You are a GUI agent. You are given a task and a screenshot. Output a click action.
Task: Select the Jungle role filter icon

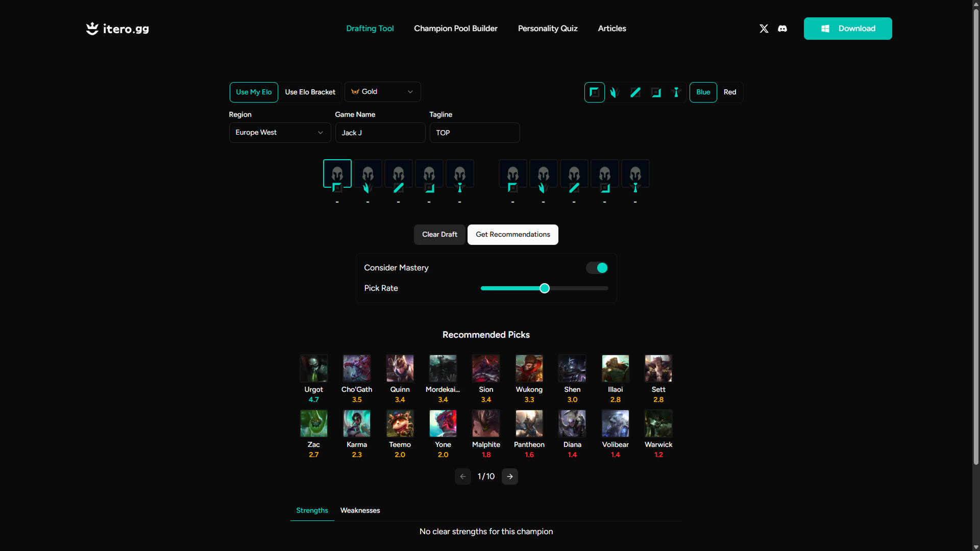click(615, 92)
